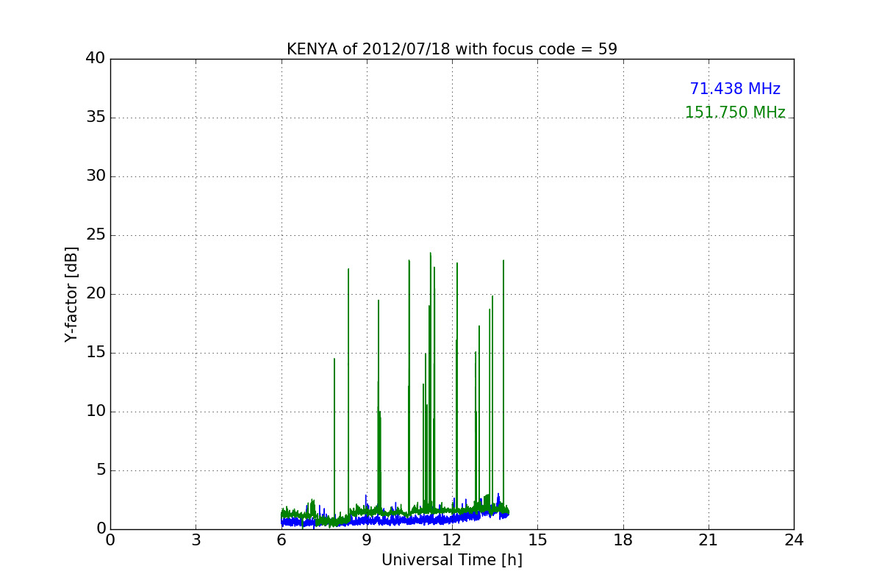
Task: Click y-axis tick label '15'
Action: (x=95, y=353)
